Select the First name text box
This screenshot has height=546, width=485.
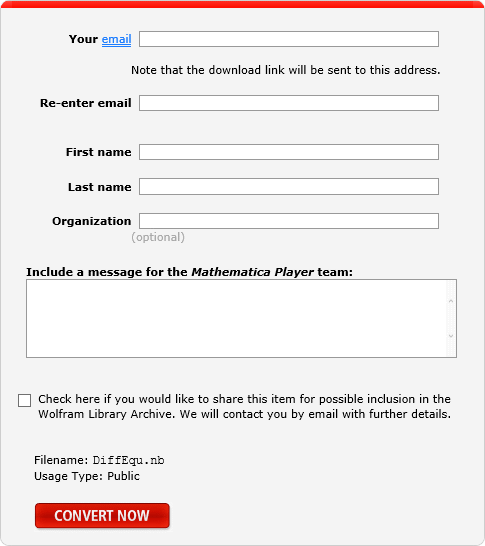(289, 152)
